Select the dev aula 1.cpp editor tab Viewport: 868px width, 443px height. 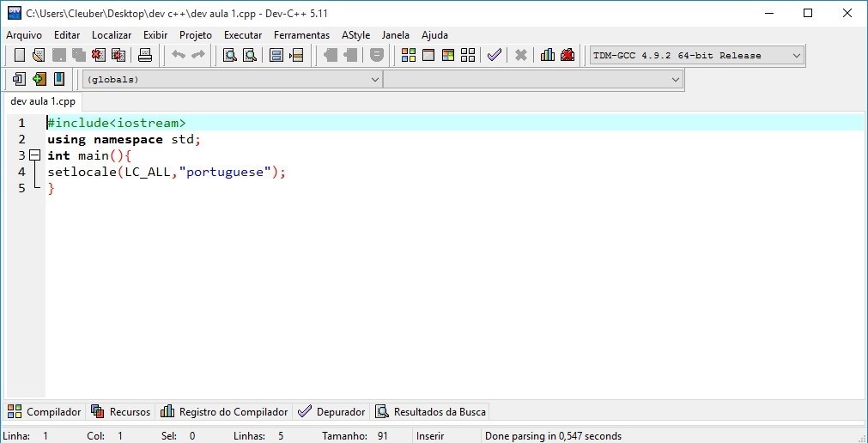click(x=43, y=102)
